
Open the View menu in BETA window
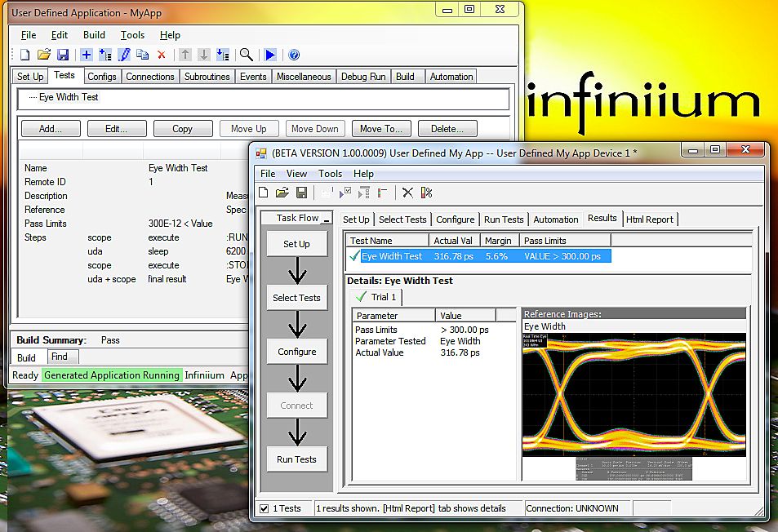click(296, 174)
